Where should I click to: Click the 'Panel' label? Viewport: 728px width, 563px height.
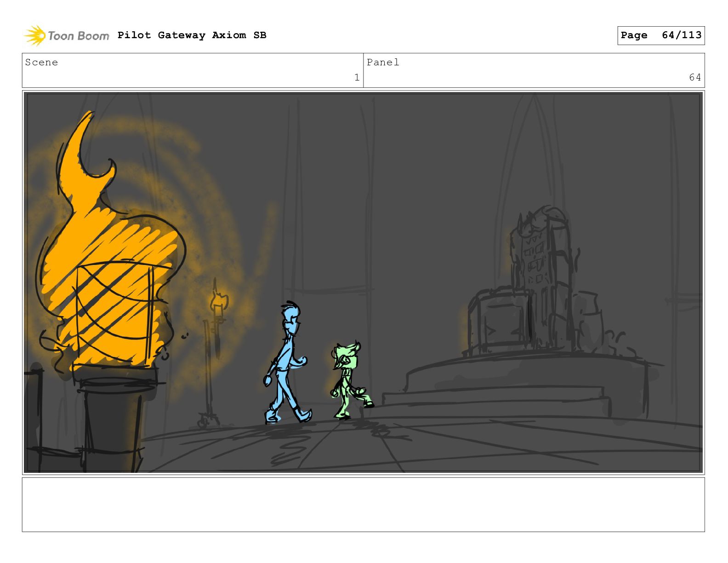click(383, 62)
